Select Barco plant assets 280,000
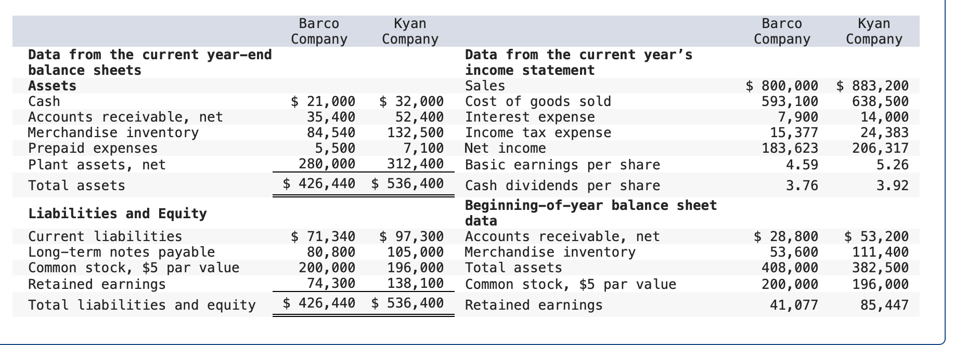Viewport: 980px width, 345px height. coord(327,164)
